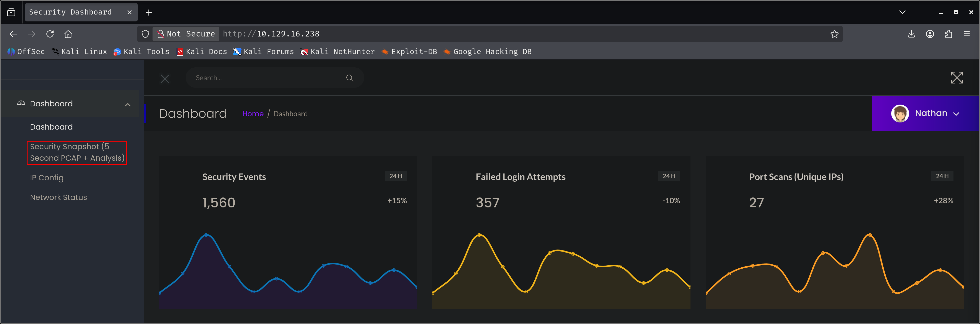980x324 pixels.
Task: Click the tracking protection shield icon
Action: [145, 34]
